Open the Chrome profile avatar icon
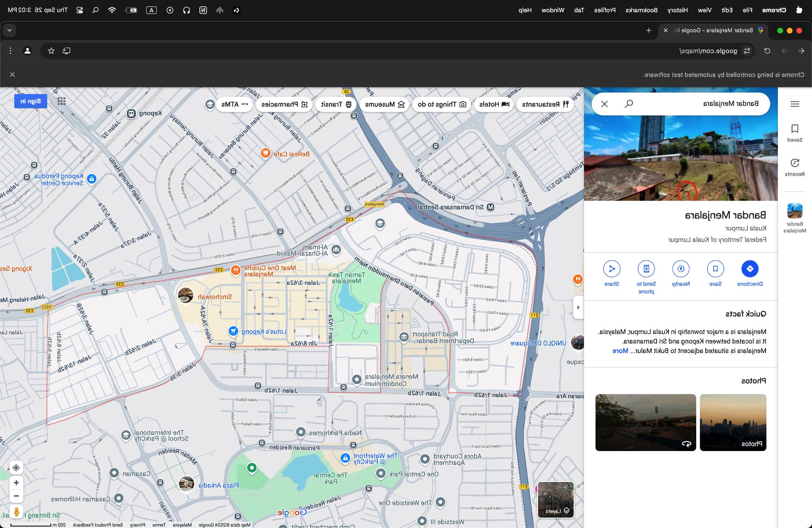The height and width of the screenshot is (528, 812). pyautogui.click(x=27, y=51)
